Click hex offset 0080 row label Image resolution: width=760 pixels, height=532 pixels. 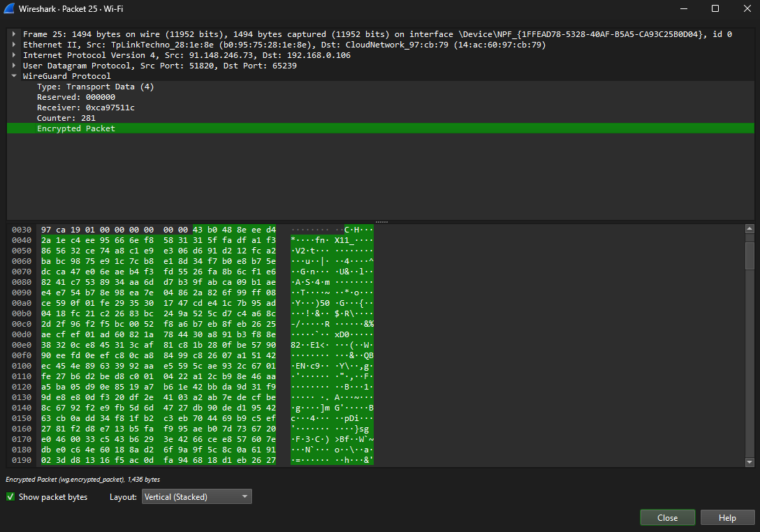coord(22,282)
